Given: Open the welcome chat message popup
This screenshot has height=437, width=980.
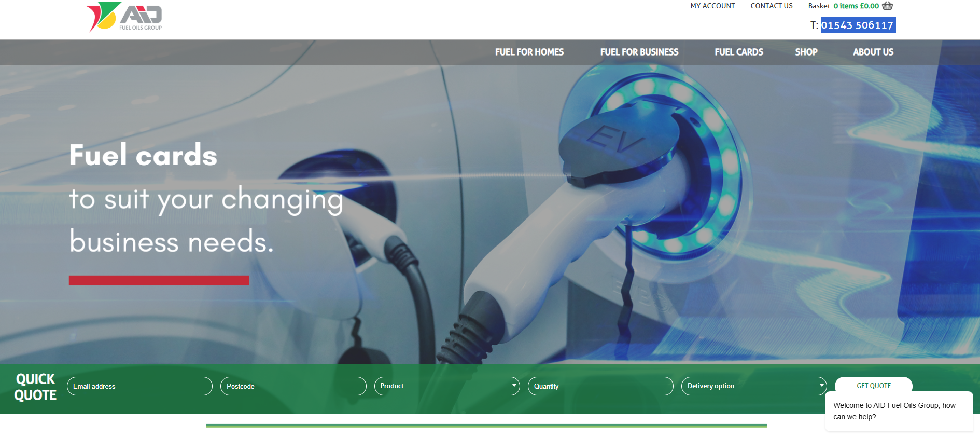Looking at the screenshot, I should (898, 411).
